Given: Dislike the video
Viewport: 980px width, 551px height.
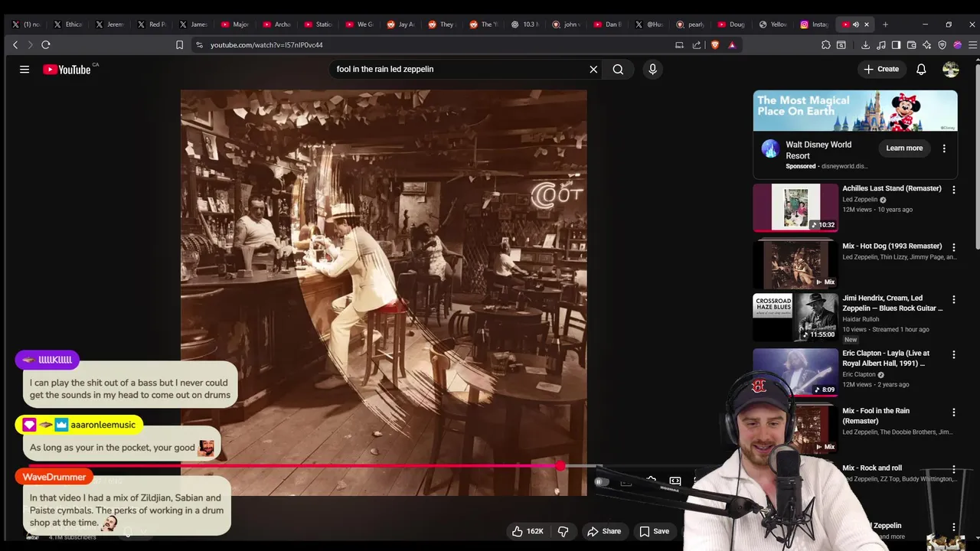Looking at the screenshot, I should point(563,531).
